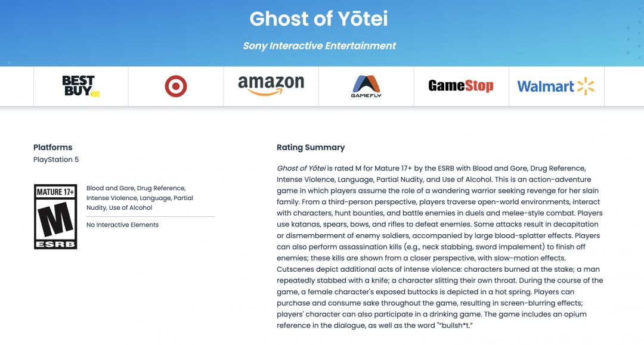Select the PlayStation 5 platform text
The height and width of the screenshot is (345, 644).
point(56,160)
